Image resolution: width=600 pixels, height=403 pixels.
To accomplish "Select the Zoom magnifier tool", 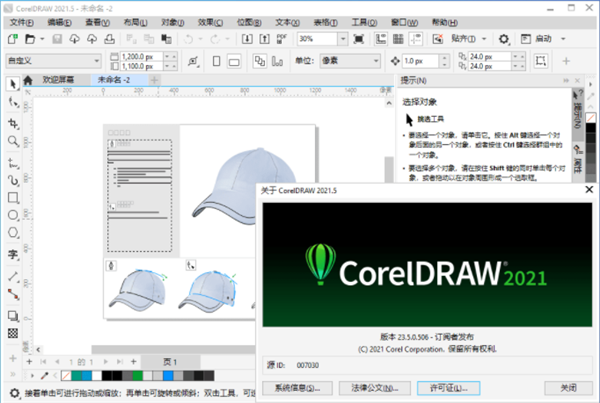I will (x=13, y=141).
